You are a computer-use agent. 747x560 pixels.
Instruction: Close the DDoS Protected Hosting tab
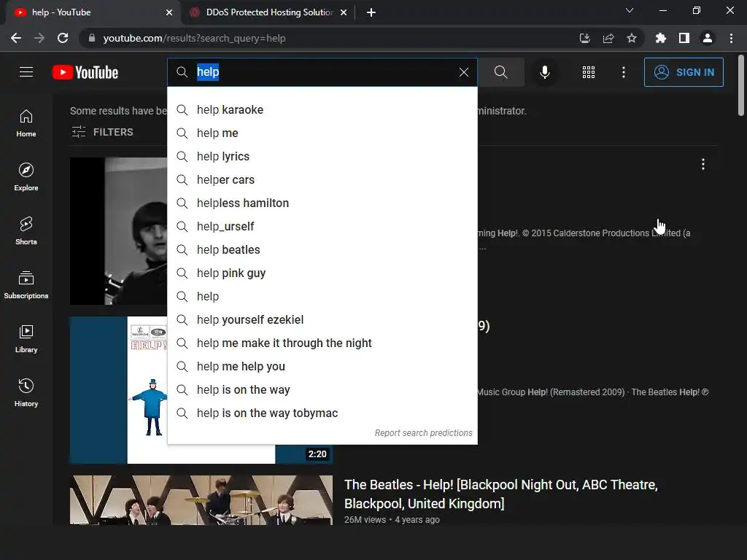pos(344,12)
